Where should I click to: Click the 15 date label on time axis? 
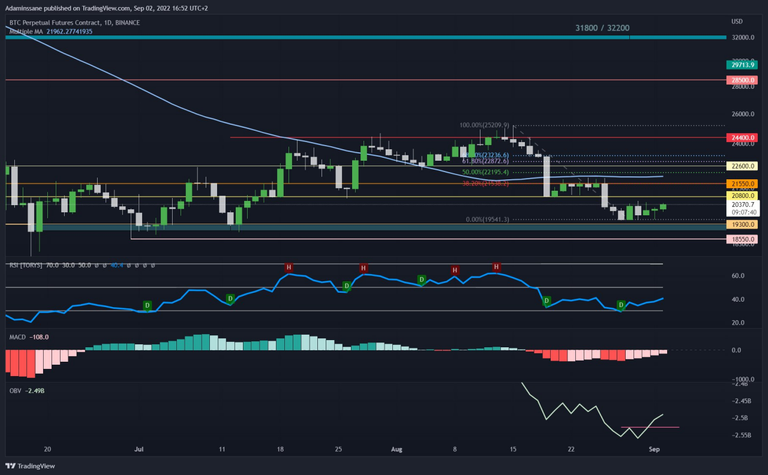click(513, 449)
